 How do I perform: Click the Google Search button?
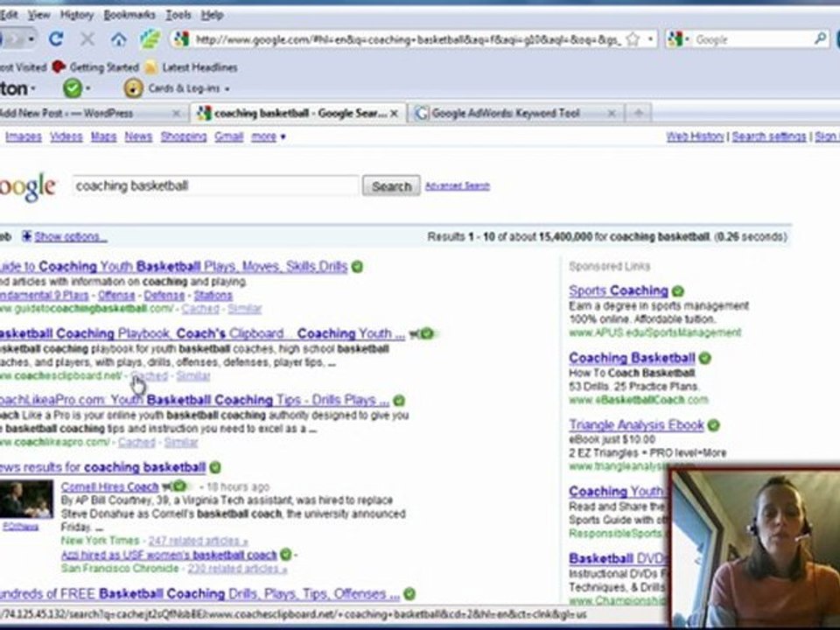391,185
